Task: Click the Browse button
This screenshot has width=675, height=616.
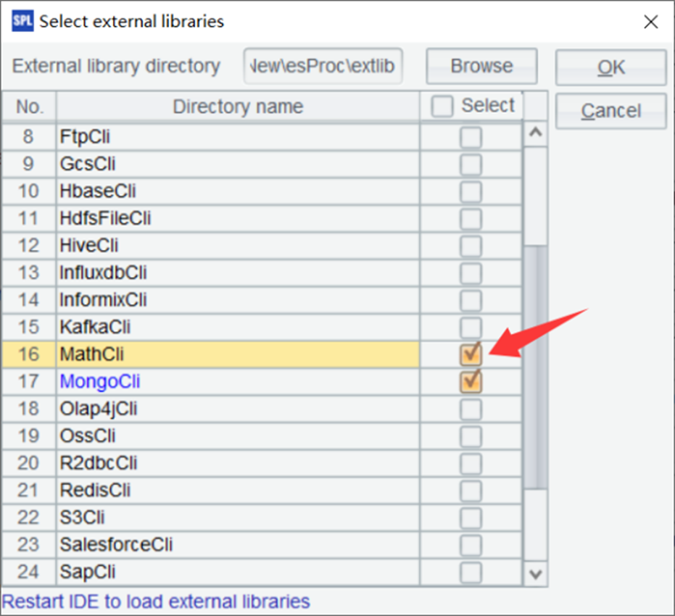Action: [481, 66]
